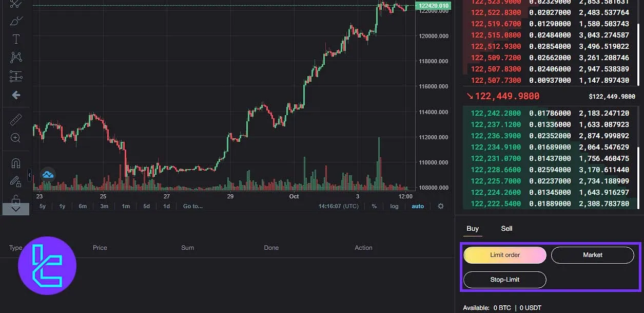Select the Measure ruler tool
The image size is (644, 313).
[16, 120]
